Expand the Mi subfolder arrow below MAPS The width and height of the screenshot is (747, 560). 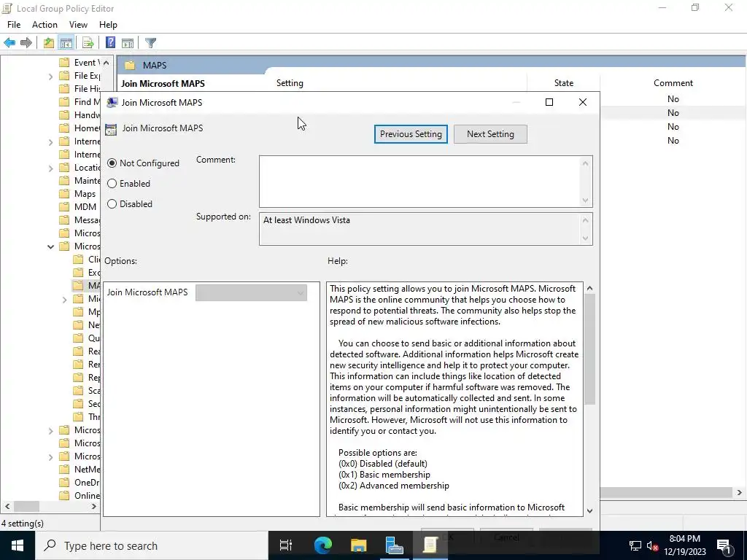click(65, 299)
